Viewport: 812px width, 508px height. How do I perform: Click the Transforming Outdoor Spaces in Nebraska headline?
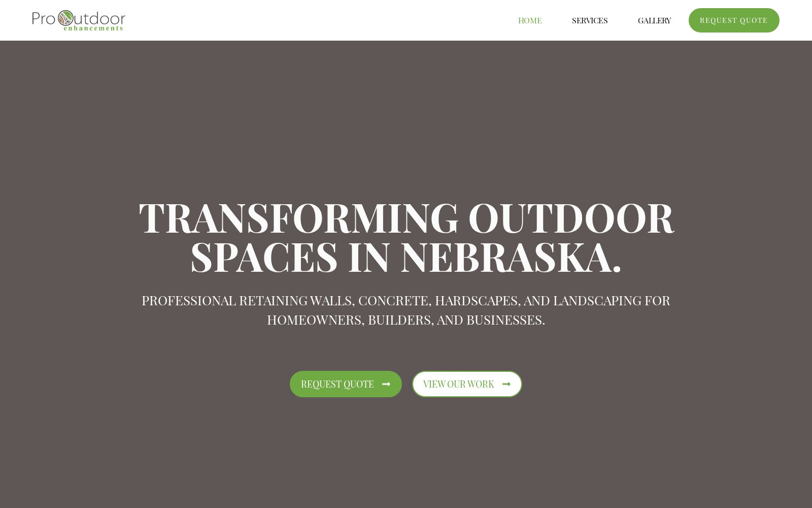click(x=406, y=237)
